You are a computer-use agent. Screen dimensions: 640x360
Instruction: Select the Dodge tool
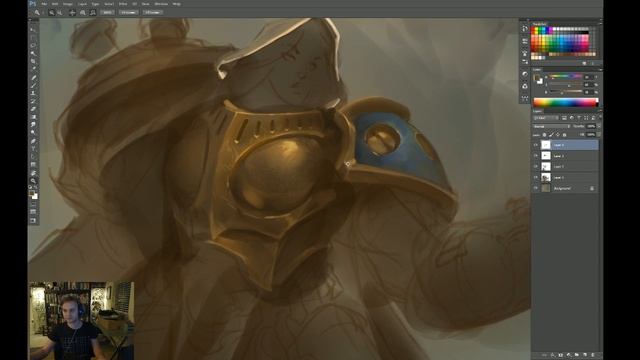pos(33,132)
